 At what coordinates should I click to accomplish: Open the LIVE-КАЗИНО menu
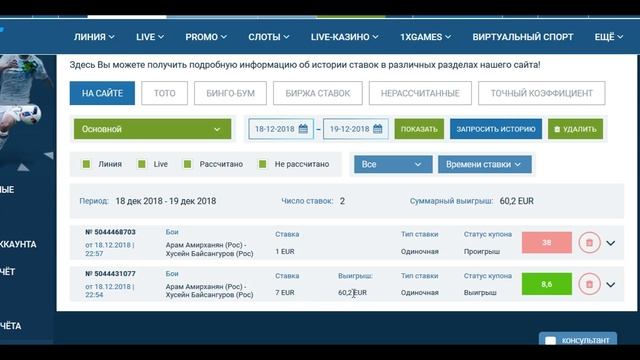tap(344, 37)
